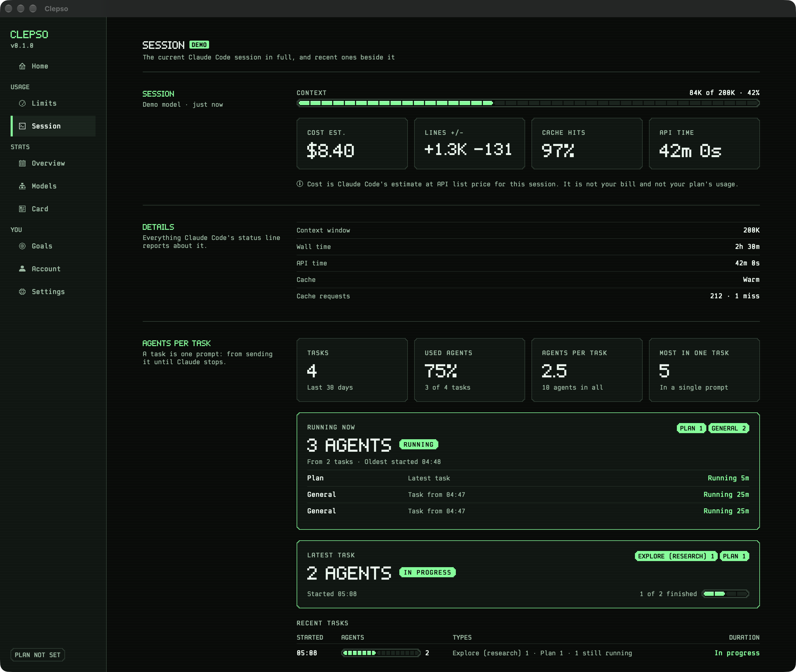The width and height of the screenshot is (796, 672).
Task: Click the MOST IN ONE TASK card
Action: click(704, 370)
